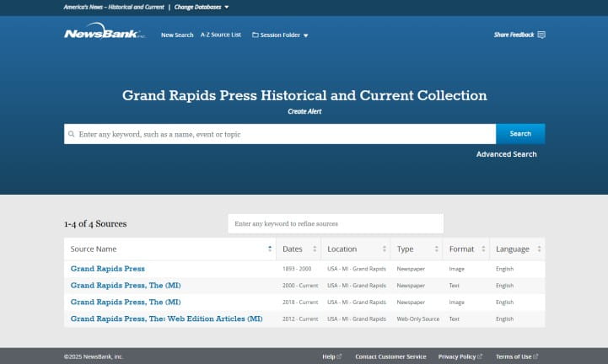The width and height of the screenshot is (608, 364).
Task: Sort by the Location column arrows
Action: click(x=385, y=249)
